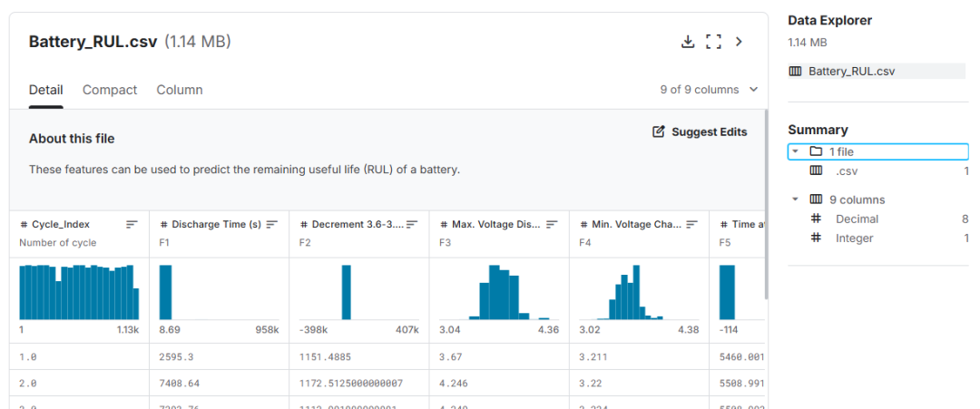Sort the Cycle_Index column
980x409 pixels.
(x=132, y=224)
